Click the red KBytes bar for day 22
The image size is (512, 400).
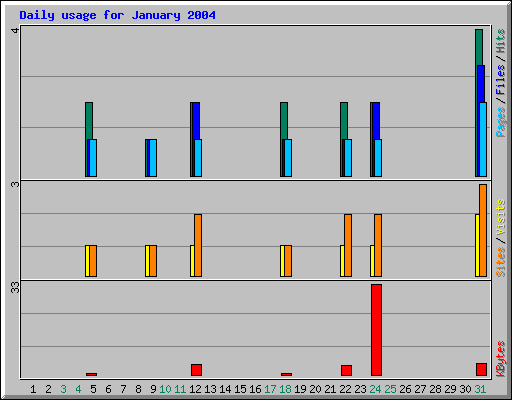click(x=346, y=370)
